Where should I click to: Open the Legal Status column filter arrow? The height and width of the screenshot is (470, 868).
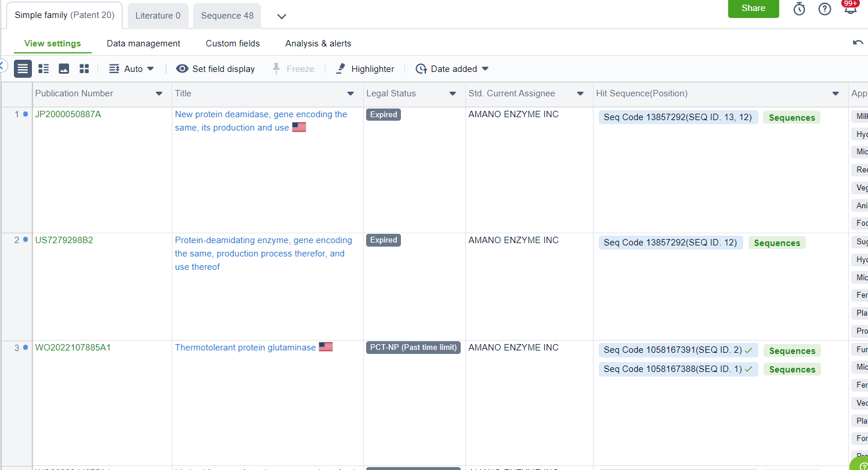453,93
